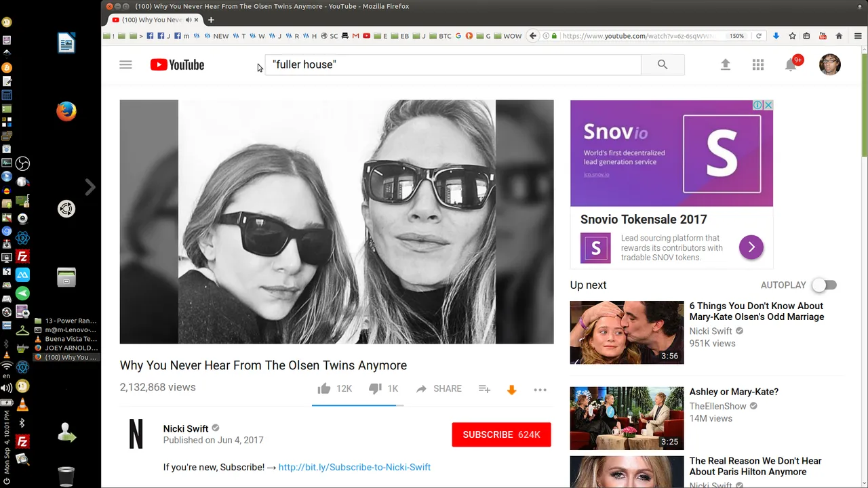Bookmark this page with the star
Viewport: 868px width, 488px height.
[791, 36]
